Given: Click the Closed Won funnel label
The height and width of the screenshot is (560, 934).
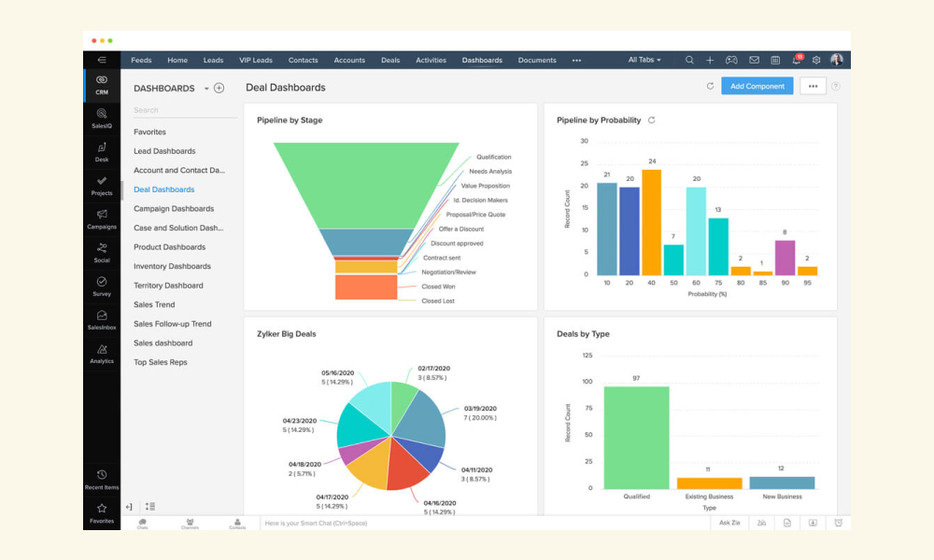Looking at the screenshot, I should click(438, 287).
